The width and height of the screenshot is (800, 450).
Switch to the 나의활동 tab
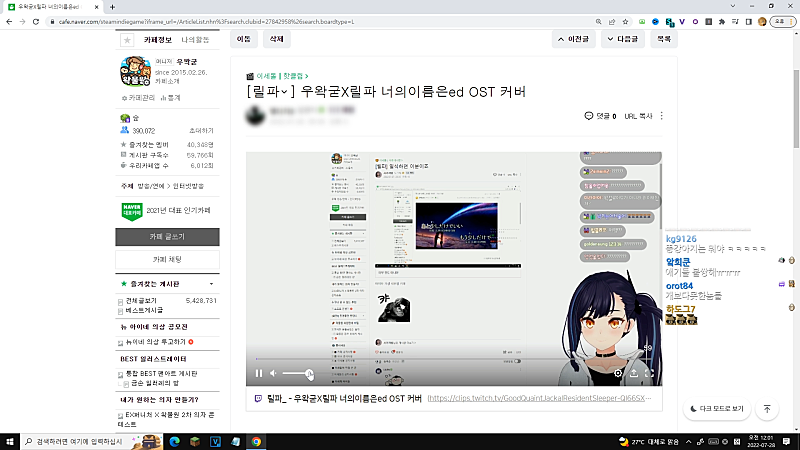(x=195, y=40)
